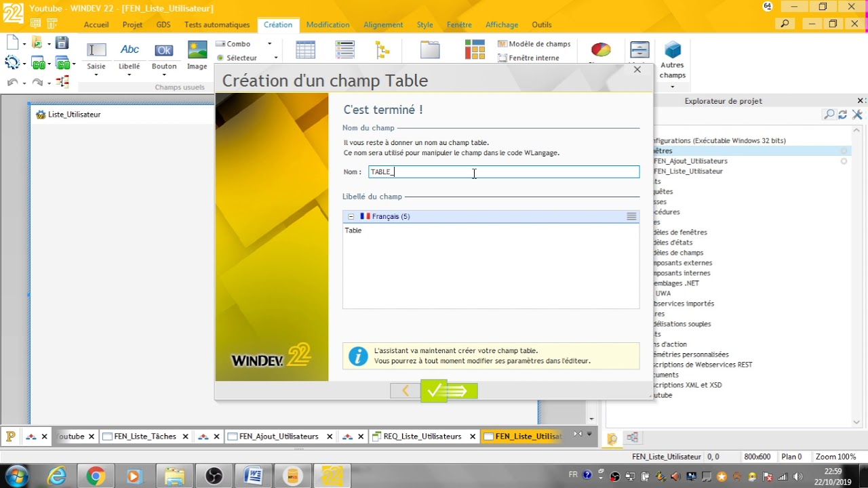The height and width of the screenshot is (488, 868).
Task: Click the project graph P tab icon
Action: (10, 436)
